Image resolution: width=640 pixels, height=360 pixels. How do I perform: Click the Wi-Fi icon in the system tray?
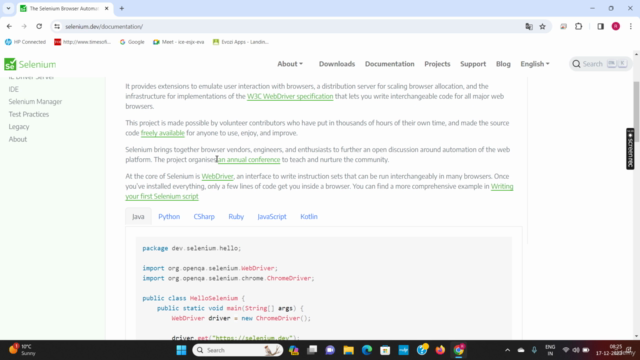click(566, 350)
